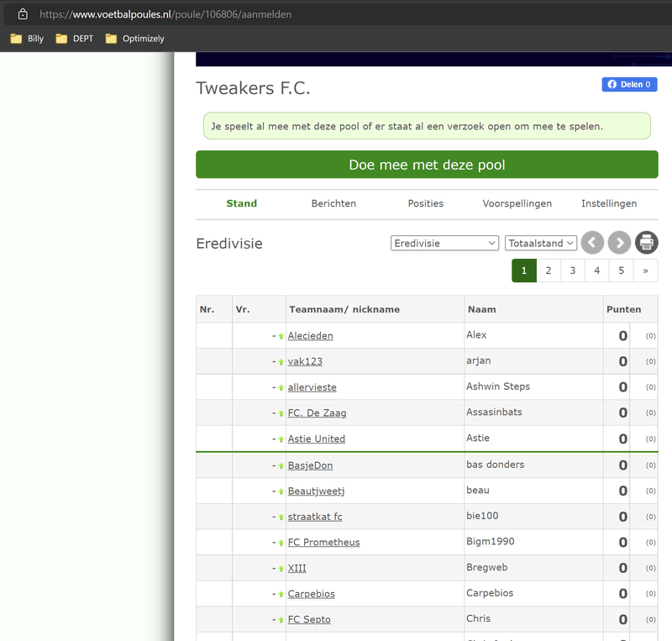The image size is (672, 641).
Task: Click the green already-participating notice message
Action: click(427, 126)
